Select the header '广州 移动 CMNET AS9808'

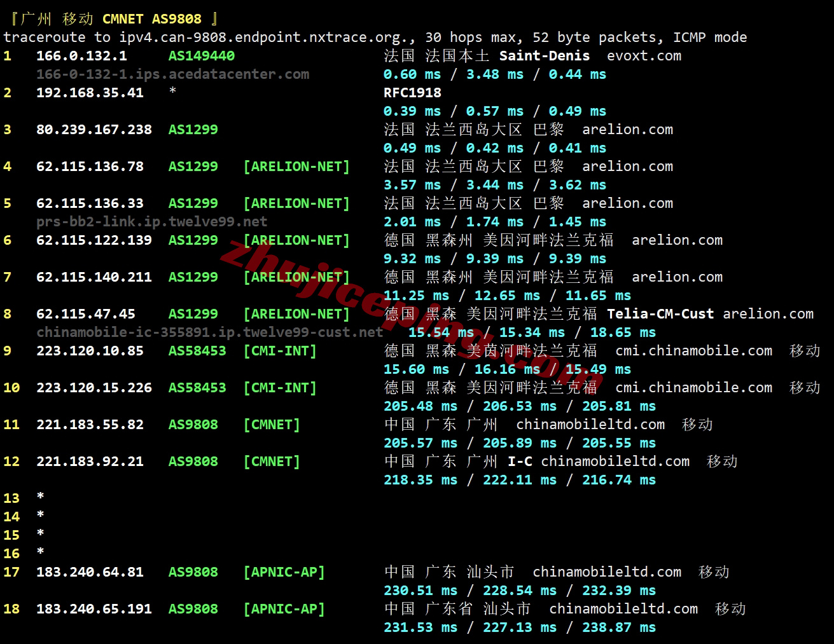pos(111,19)
